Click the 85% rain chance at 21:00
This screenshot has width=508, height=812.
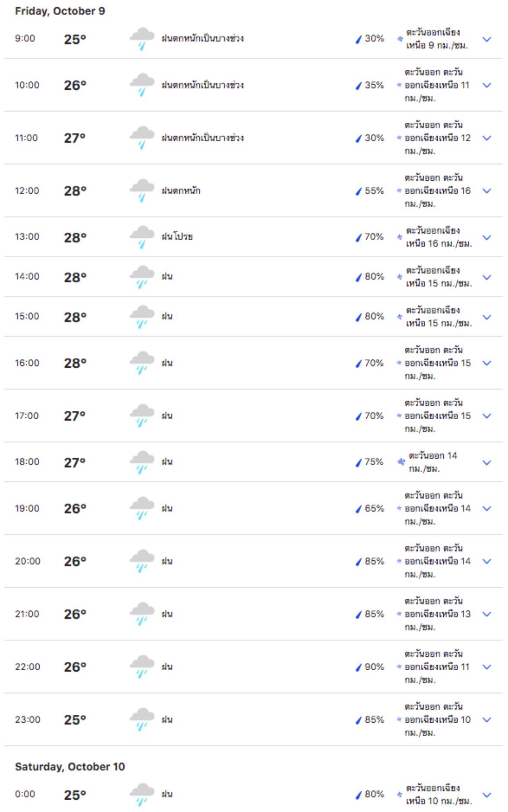click(374, 614)
